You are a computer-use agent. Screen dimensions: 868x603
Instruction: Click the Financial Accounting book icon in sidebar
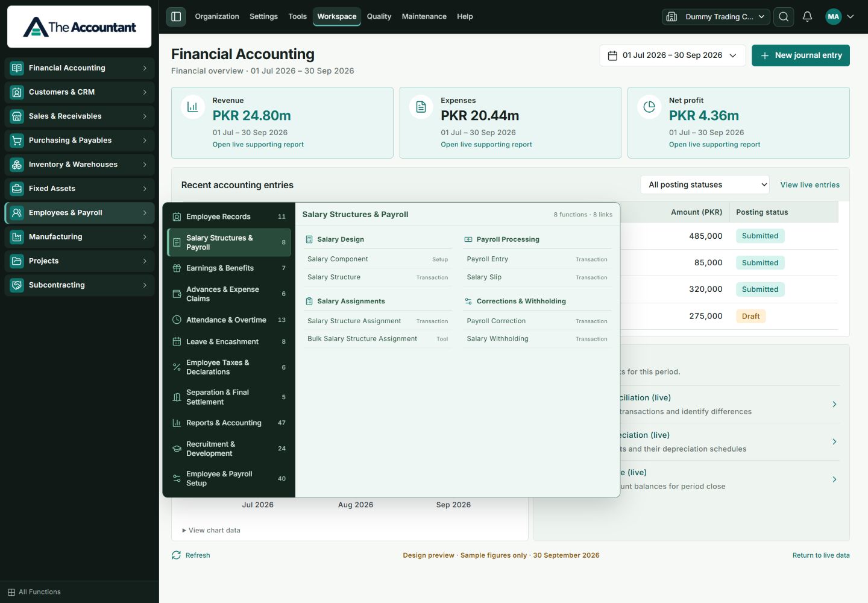coord(17,68)
